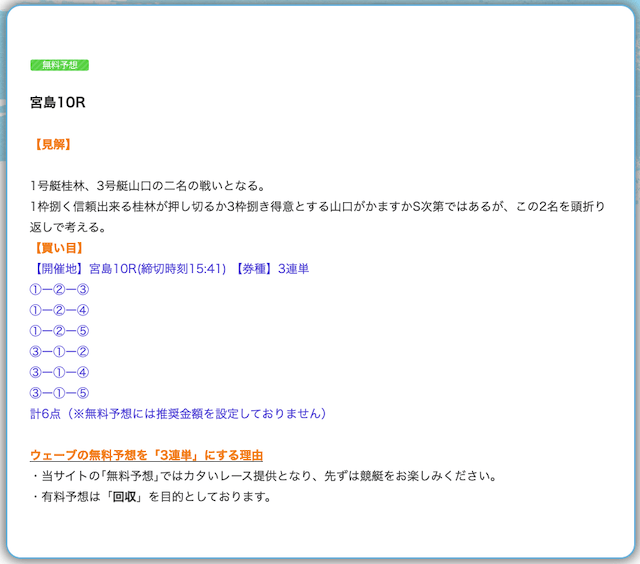The height and width of the screenshot is (564, 640).
Task: Select the ①ー②ー③ bet combination
Action: 59,289
